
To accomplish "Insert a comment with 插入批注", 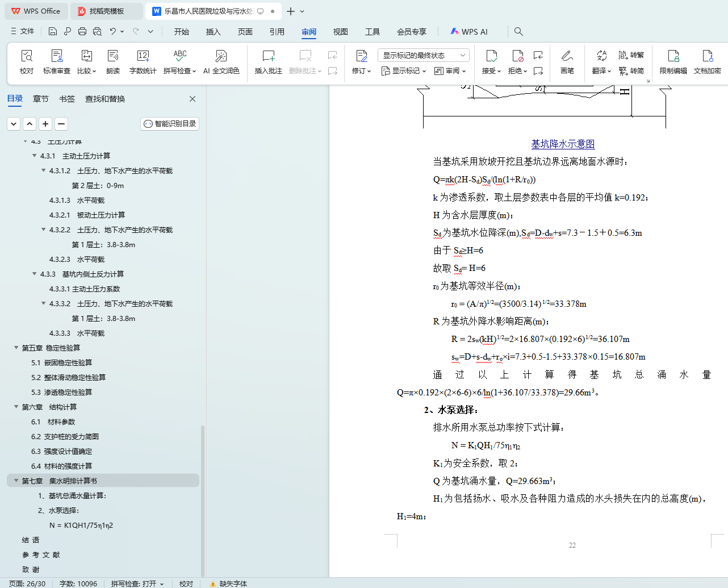I will pyautogui.click(x=269, y=61).
